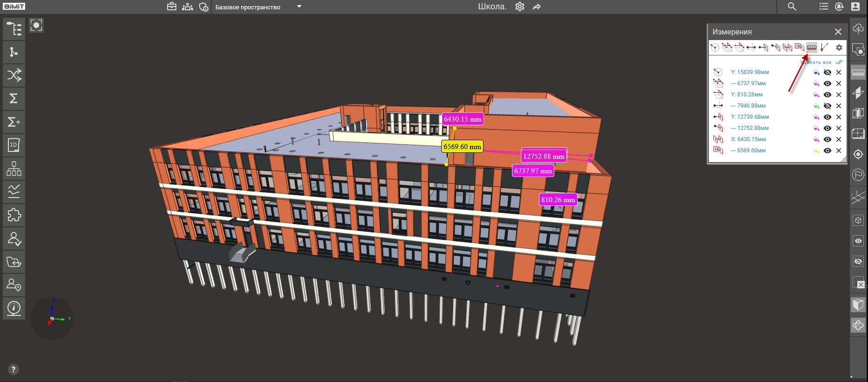Click the fit-to-view frame icon

point(36,25)
